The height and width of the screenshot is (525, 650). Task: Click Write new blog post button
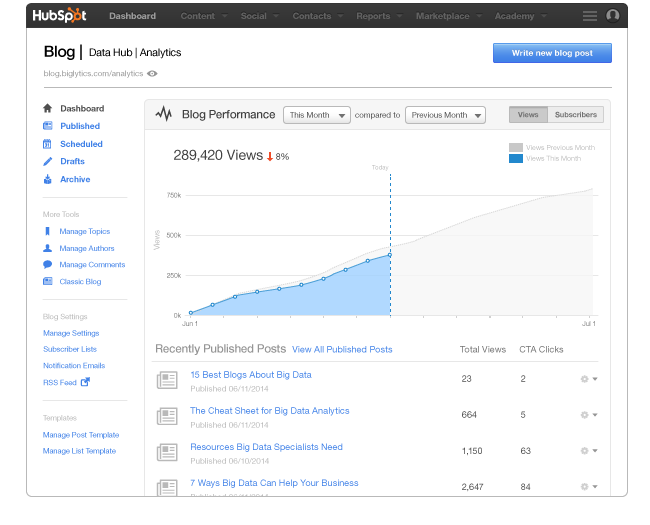click(x=552, y=53)
